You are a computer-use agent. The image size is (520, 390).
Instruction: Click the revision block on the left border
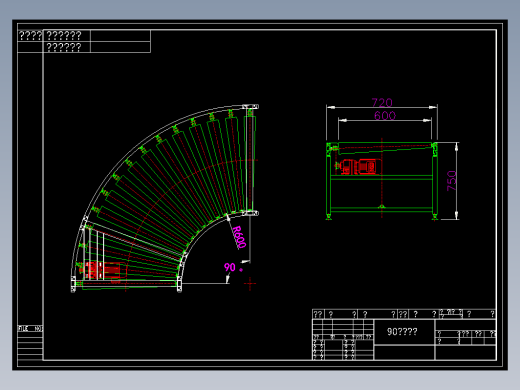(x=30, y=343)
